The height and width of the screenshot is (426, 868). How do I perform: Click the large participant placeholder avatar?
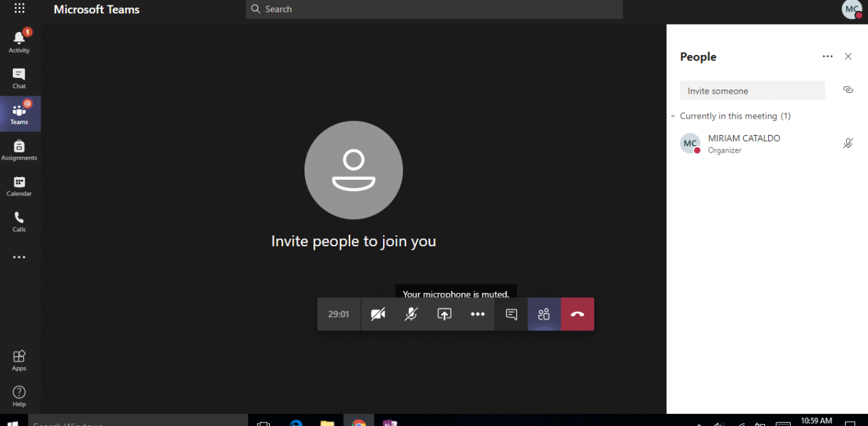click(x=353, y=170)
